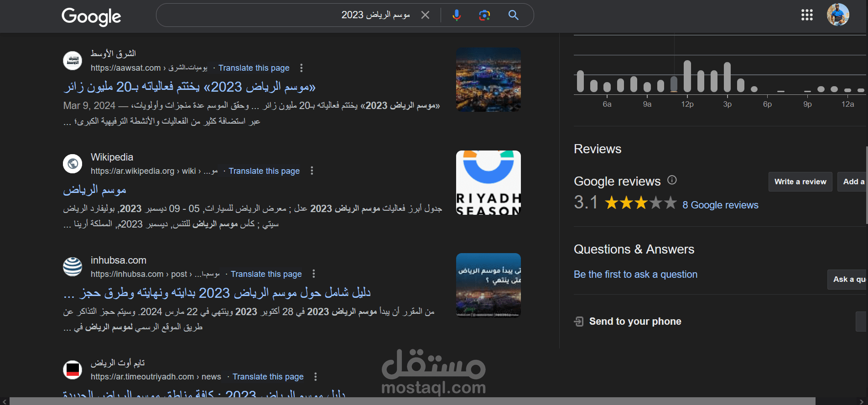This screenshot has width=868, height=405.
Task: Open more options for aawsat.com result
Action: click(301, 68)
